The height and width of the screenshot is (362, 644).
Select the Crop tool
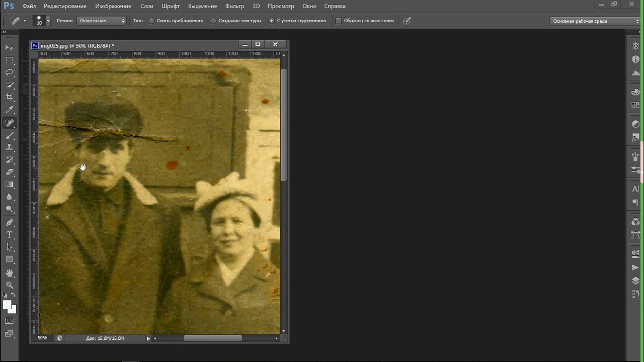pyautogui.click(x=10, y=97)
